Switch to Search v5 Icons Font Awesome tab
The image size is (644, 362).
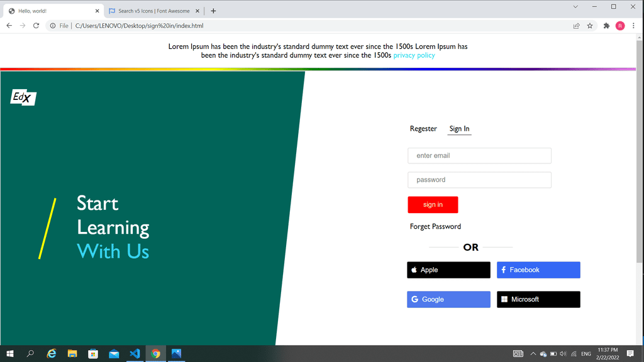[154, 11]
